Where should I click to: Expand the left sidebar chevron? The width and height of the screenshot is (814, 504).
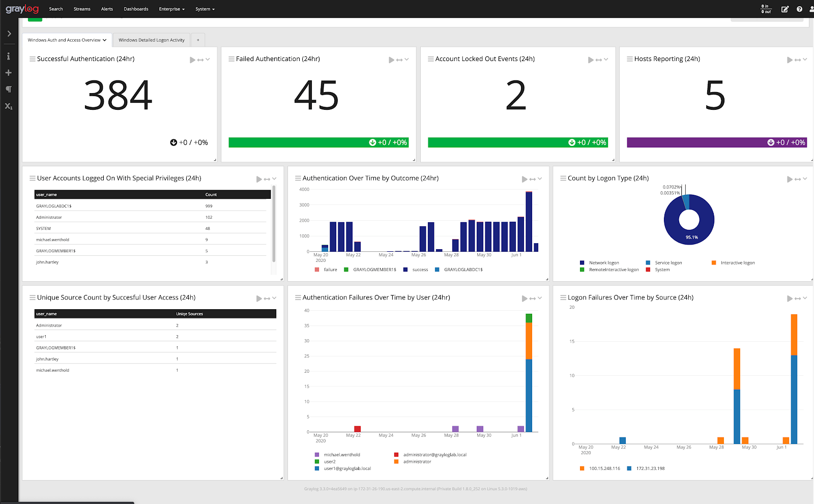[9, 34]
